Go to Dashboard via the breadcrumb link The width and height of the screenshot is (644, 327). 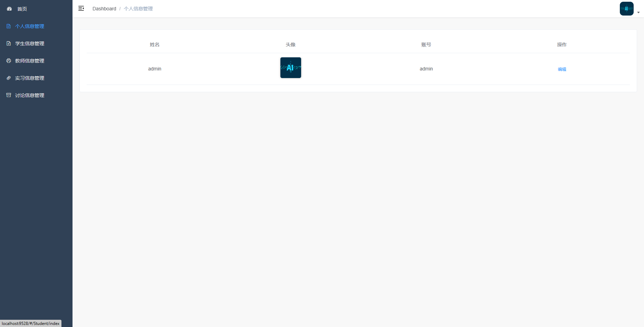104,9
